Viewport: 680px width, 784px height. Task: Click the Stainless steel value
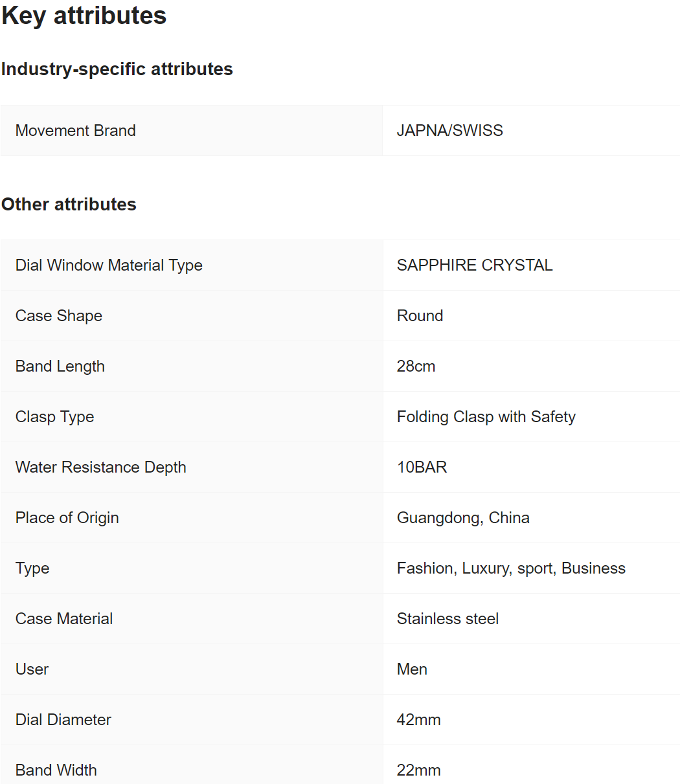point(448,619)
